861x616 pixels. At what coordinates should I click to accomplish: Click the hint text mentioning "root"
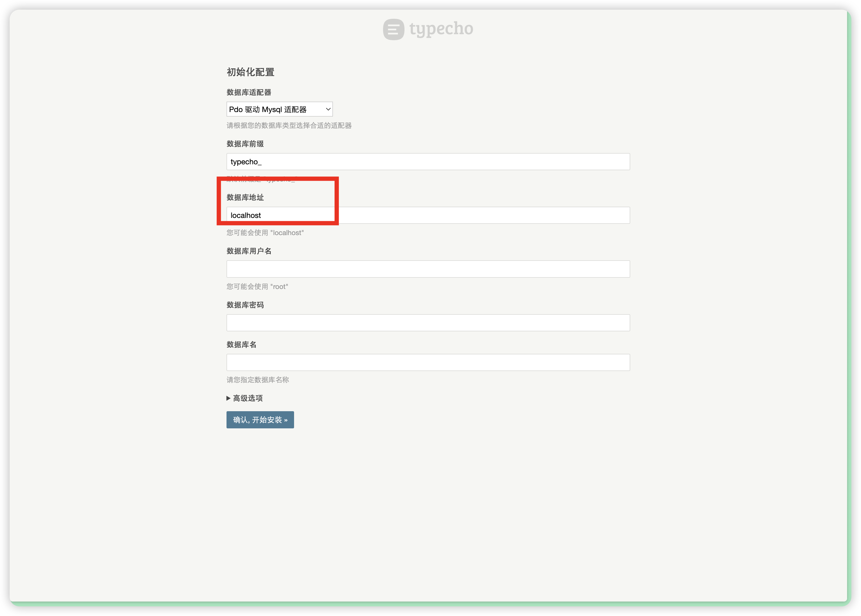[257, 287]
